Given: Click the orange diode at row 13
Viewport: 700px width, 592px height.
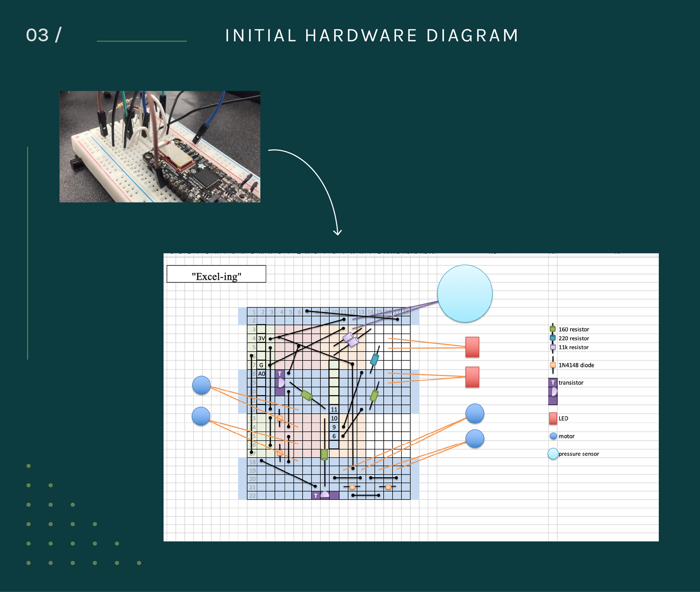Looking at the screenshot, I should click(x=279, y=418).
